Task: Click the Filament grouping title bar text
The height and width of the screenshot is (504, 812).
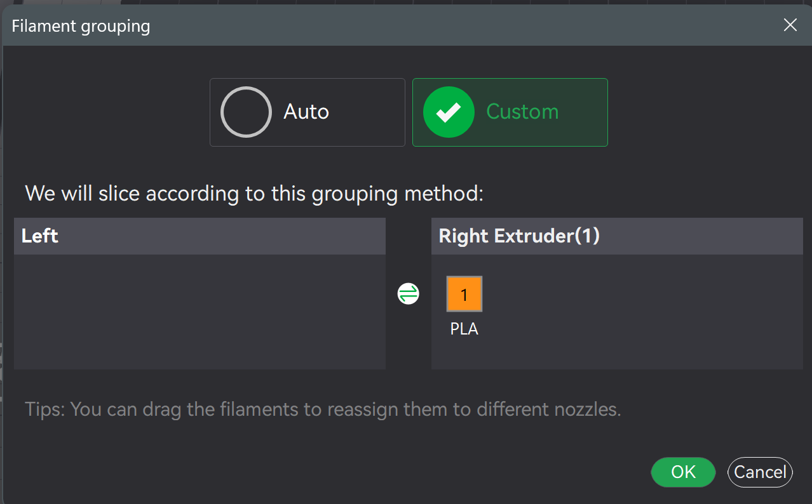Action: click(x=81, y=26)
